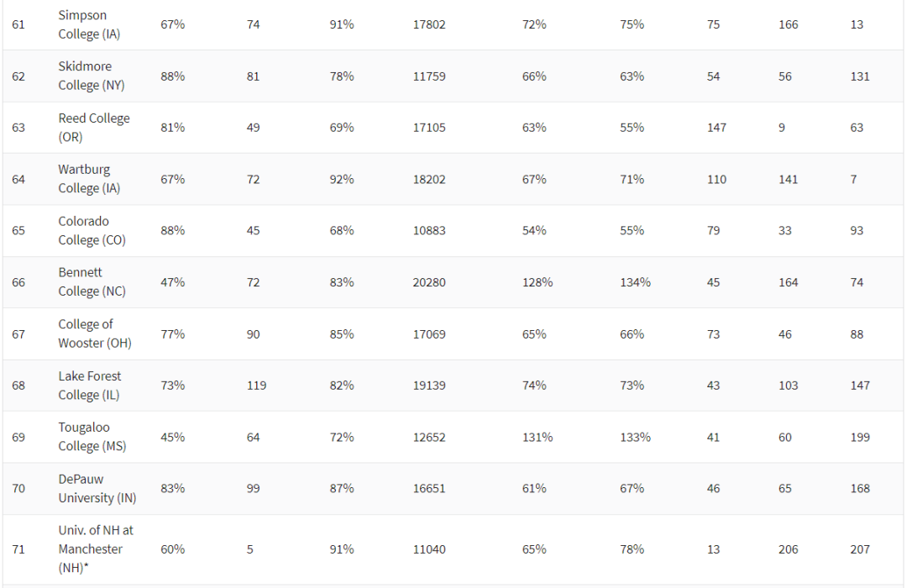The width and height of the screenshot is (907, 588).
Task: Select the 88% cell for Colorado College
Action: point(172,230)
